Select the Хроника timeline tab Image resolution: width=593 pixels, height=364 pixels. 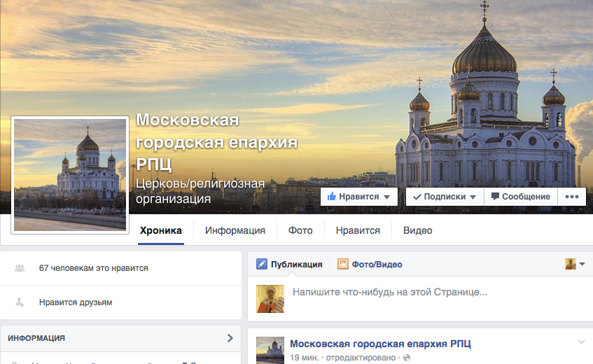pos(161,230)
